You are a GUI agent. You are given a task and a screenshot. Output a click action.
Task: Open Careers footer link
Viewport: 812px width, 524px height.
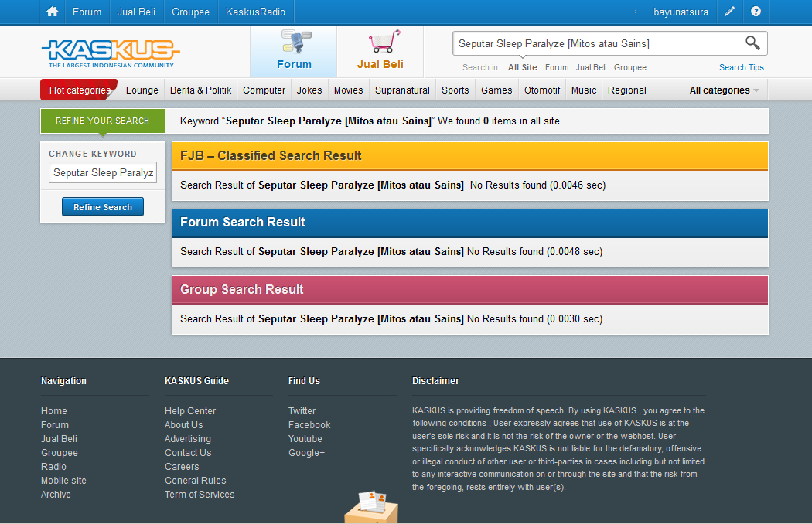coord(182,467)
